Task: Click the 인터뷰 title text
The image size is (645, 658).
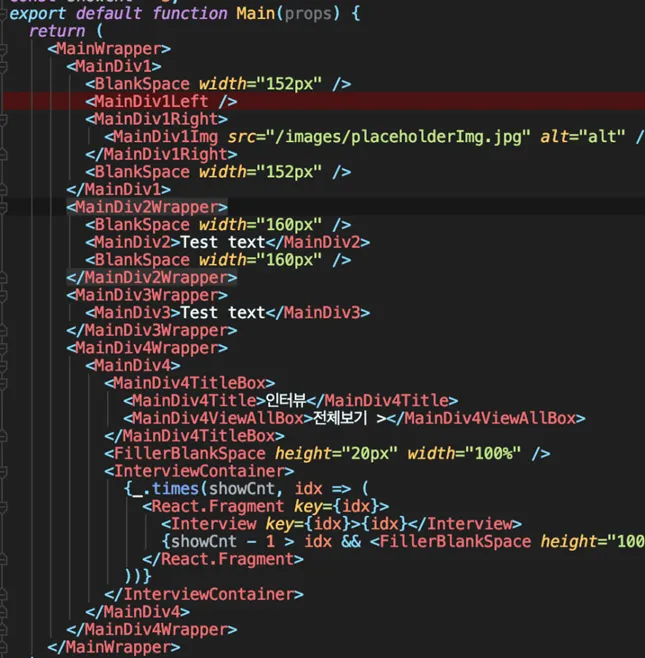Action: pos(284,401)
